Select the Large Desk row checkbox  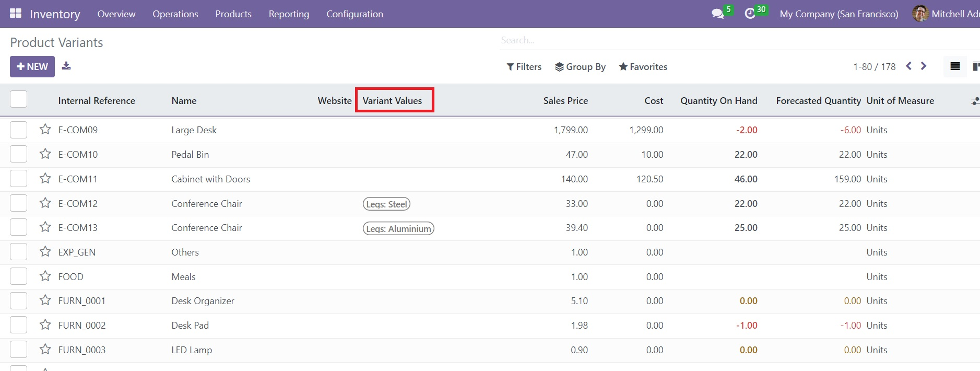(x=18, y=130)
